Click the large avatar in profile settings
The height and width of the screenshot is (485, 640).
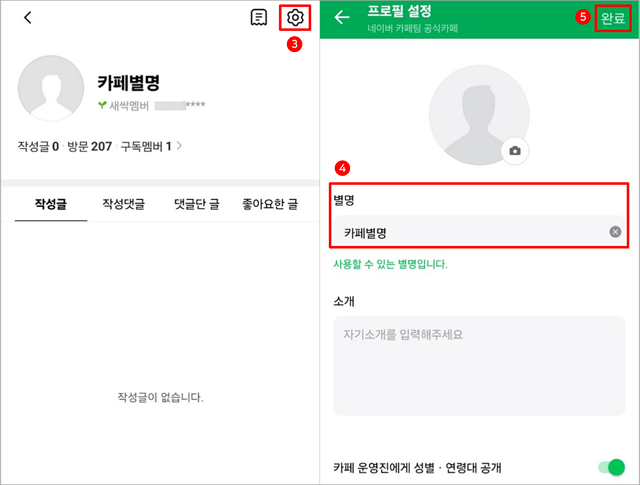pos(478,114)
